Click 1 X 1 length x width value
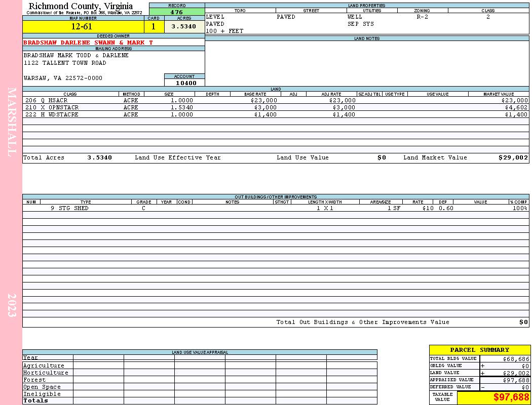This screenshot has width=532, height=405. click(x=325, y=208)
